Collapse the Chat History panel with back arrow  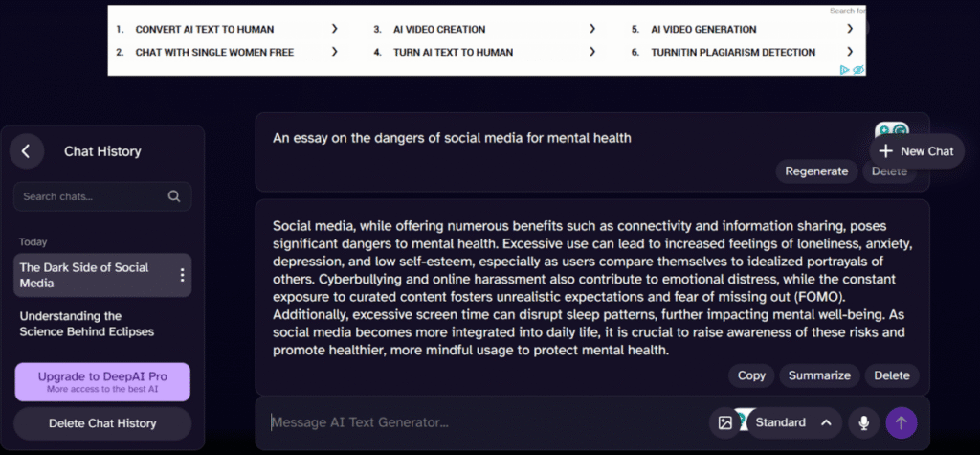pyautogui.click(x=27, y=150)
